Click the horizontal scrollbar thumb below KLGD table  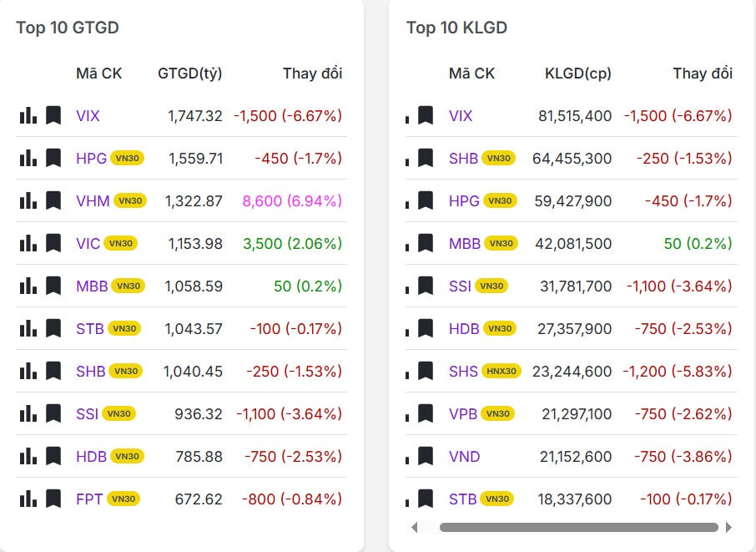(578, 527)
